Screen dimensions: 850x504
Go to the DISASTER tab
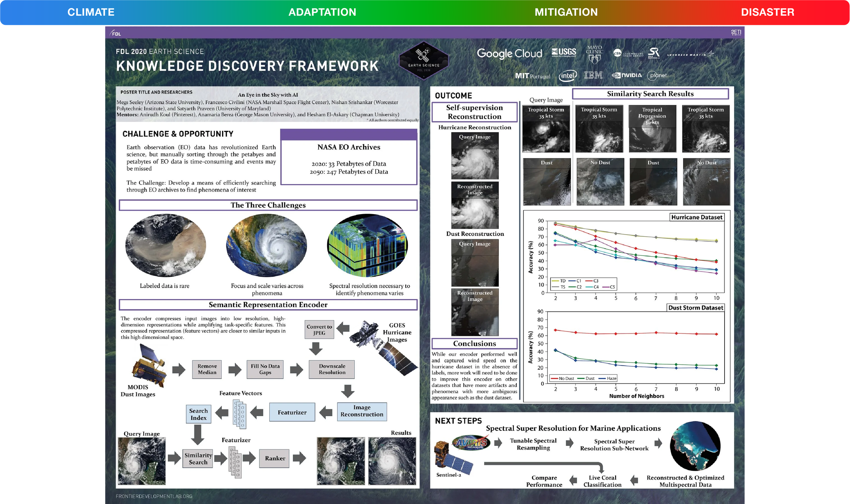[x=768, y=12]
